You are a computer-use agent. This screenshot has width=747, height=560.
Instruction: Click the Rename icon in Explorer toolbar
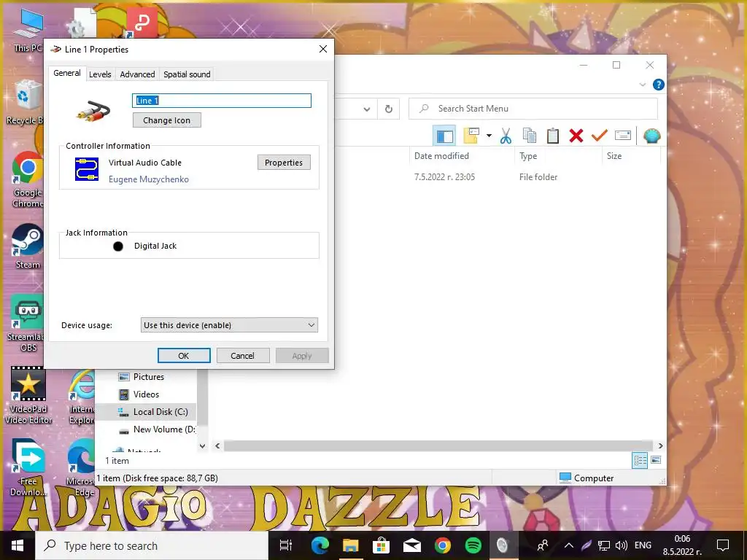click(623, 136)
